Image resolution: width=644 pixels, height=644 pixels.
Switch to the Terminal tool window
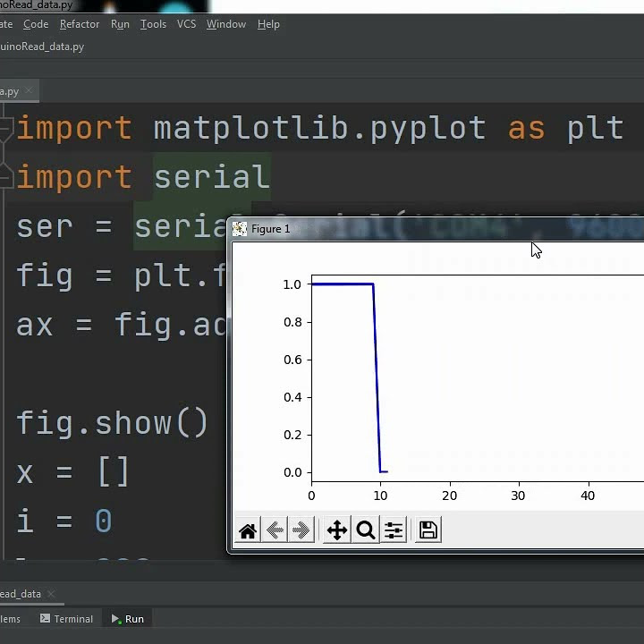(x=66, y=619)
